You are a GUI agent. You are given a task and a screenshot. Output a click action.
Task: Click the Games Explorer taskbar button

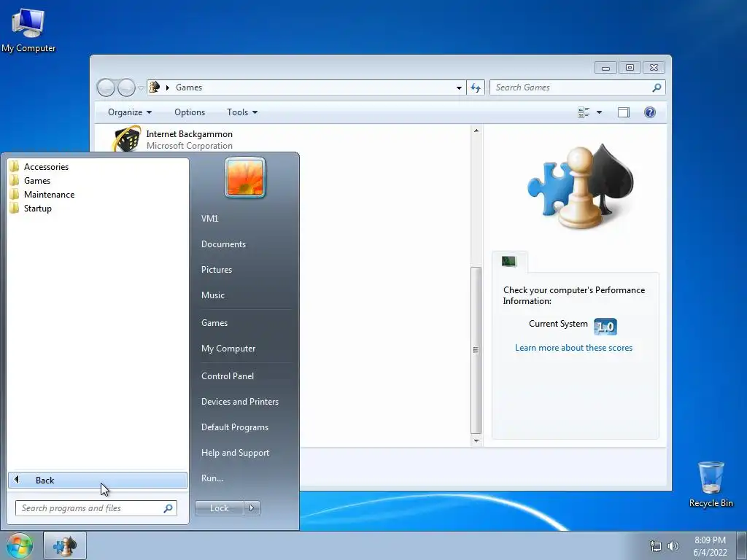click(x=65, y=545)
